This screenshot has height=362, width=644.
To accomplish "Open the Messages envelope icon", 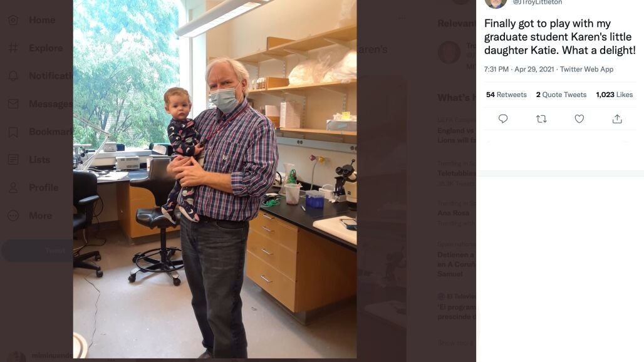I will (13, 104).
